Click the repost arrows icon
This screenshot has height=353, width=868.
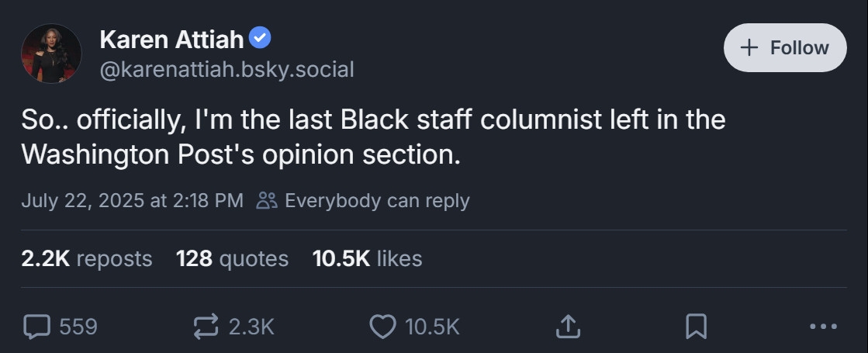pos(206,327)
